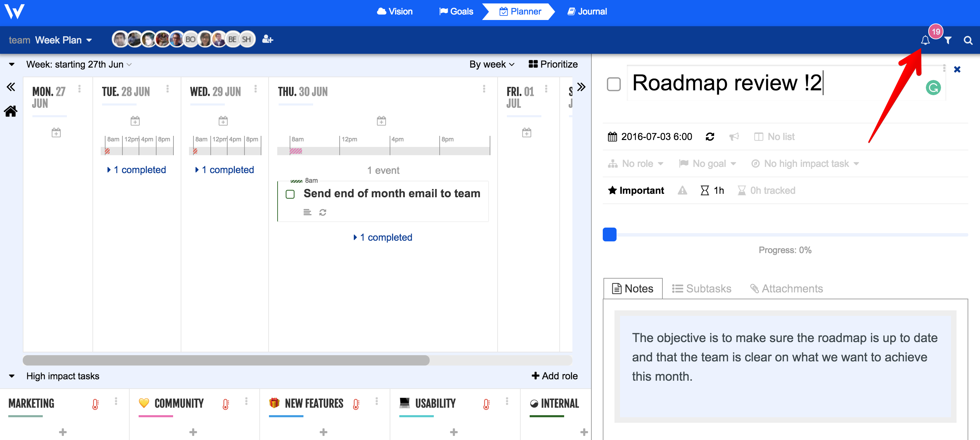Switch to the Subtasks tab
This screenshot has height=440, width=980.
tap(702, 288)
